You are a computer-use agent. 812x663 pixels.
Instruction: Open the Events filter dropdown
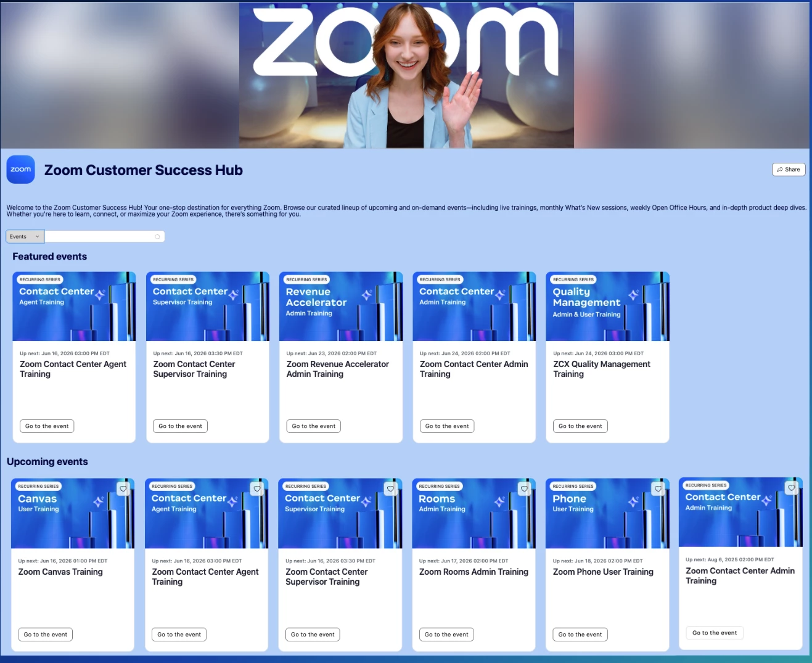tap(25, 237)
